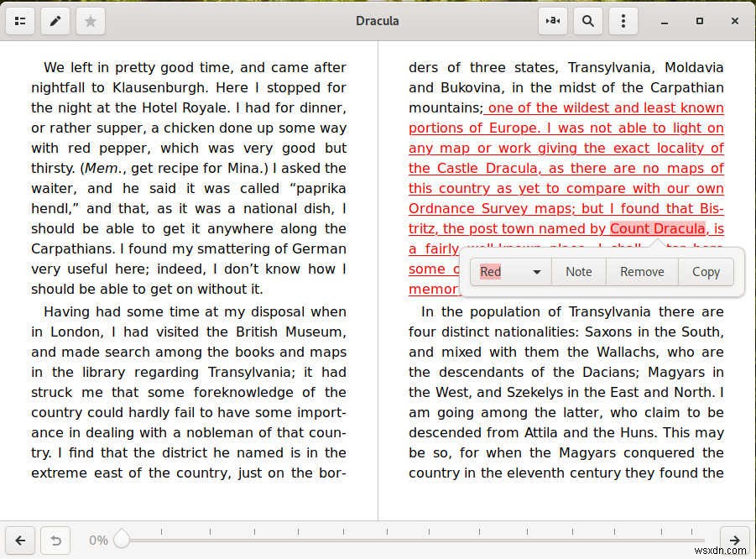Go to the previous page with the left arrow

click(20, 541)
